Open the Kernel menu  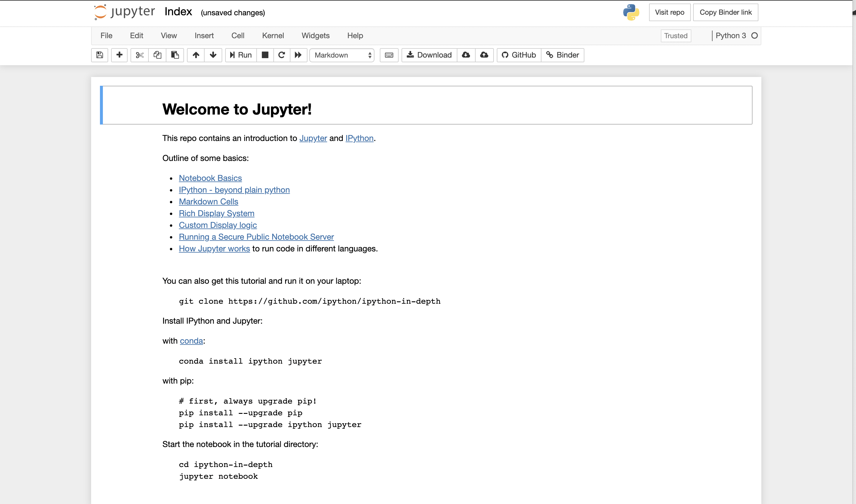click(272, 36)
